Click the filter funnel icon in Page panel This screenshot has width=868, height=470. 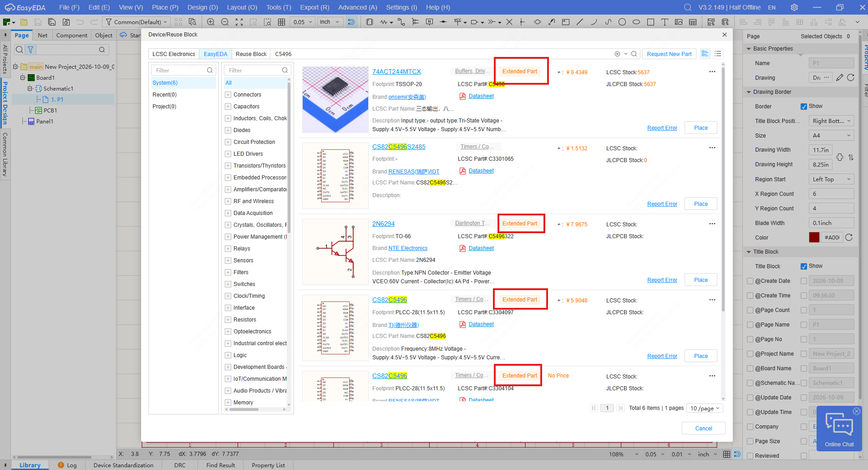coord(30,50)
